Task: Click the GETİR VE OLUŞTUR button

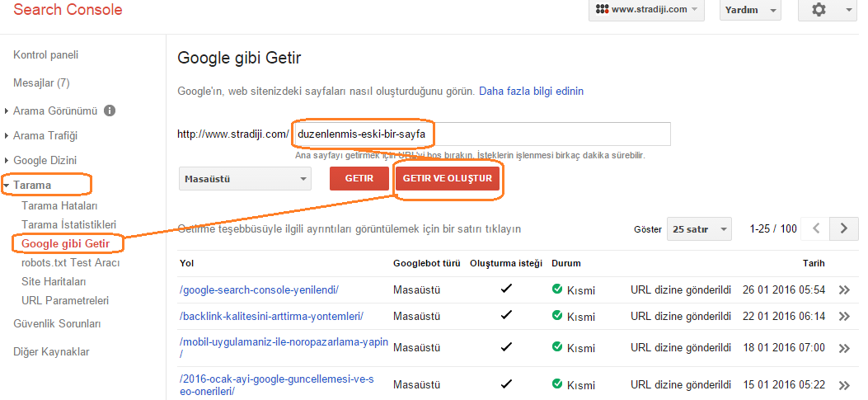Action: click(448, 179)
